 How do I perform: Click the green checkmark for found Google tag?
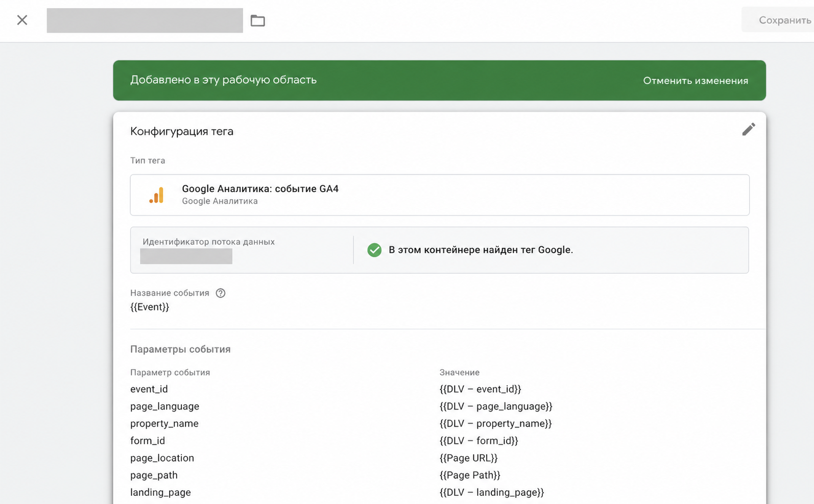pyautogui.click(x=374, y=250)
